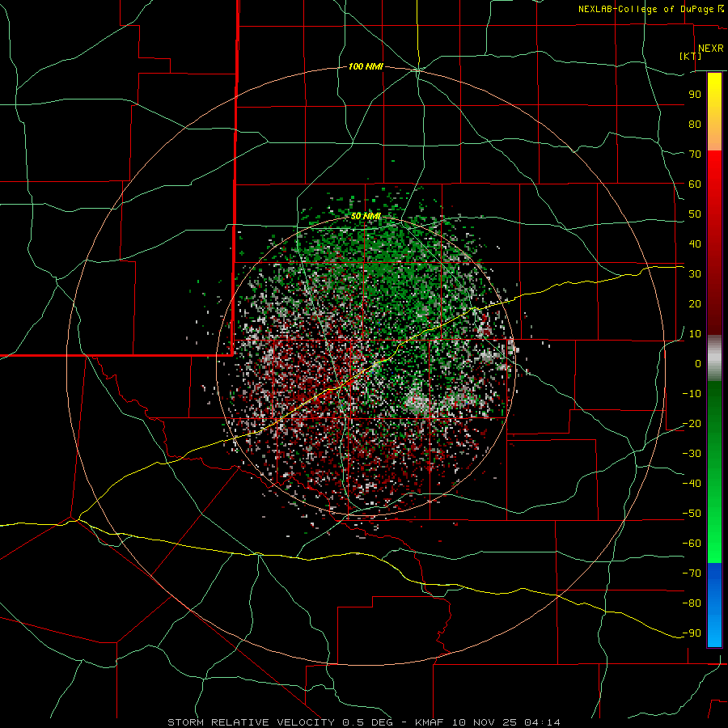This screenshot has width=728, height=728.
Task: Click the 60 value on velocity scale
Action: click(695, 184)
